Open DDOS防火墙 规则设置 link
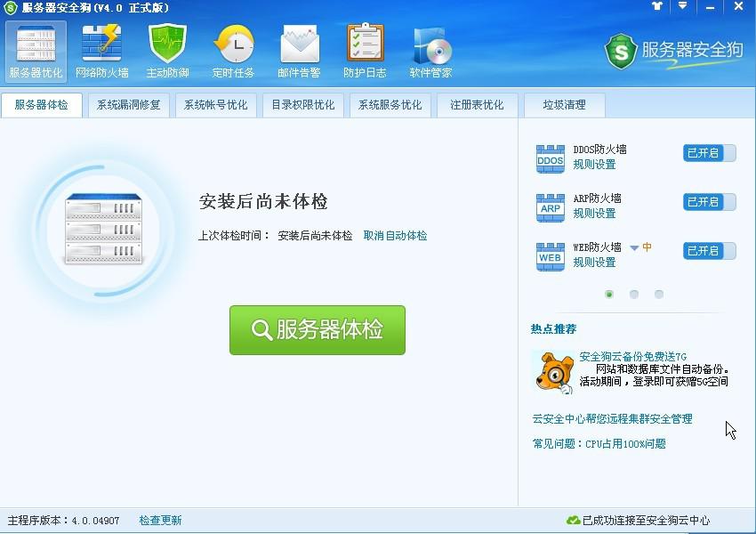This screenshot has width=756, height=534. pos(594,165)
